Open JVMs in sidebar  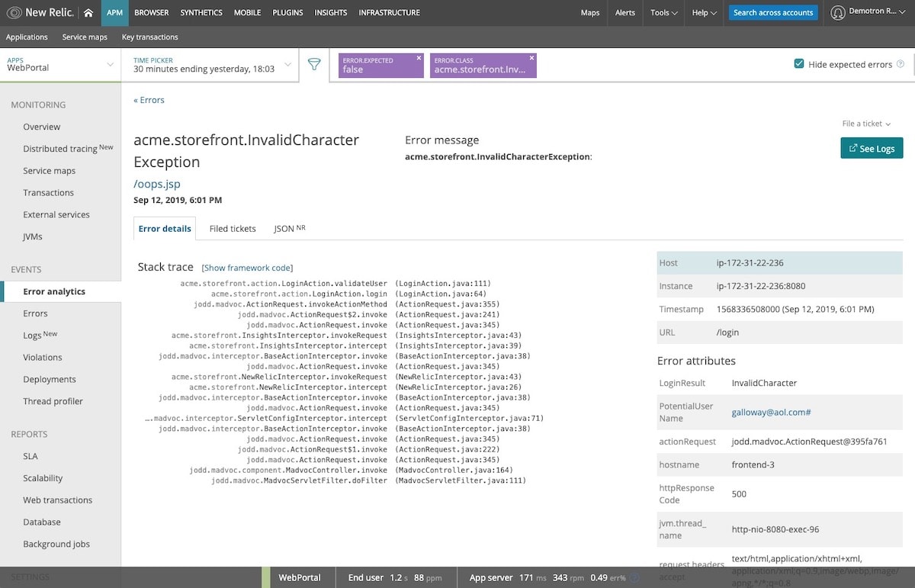(33, 237)
